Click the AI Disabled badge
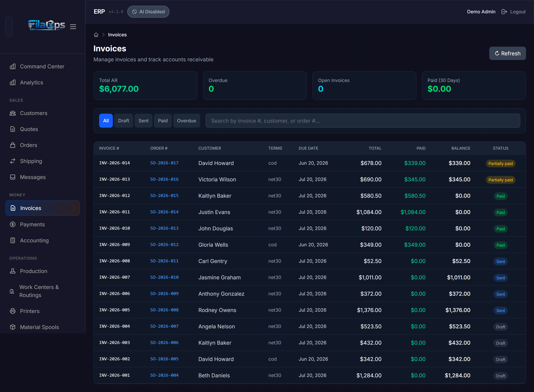The height and width of the screenshot is (392, 534). coord(148,12)
